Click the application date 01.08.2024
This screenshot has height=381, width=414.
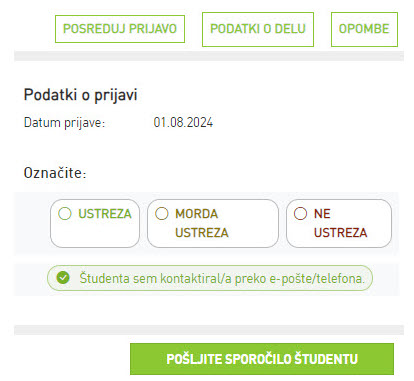coord(183,123)
